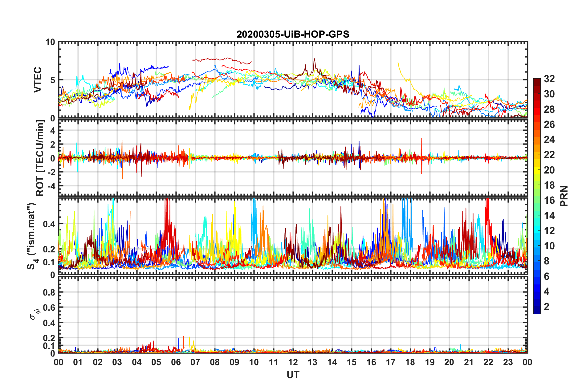Select the colorbar tick label 2
This screenshot has width=586, height=392.
tap(547, 307)
